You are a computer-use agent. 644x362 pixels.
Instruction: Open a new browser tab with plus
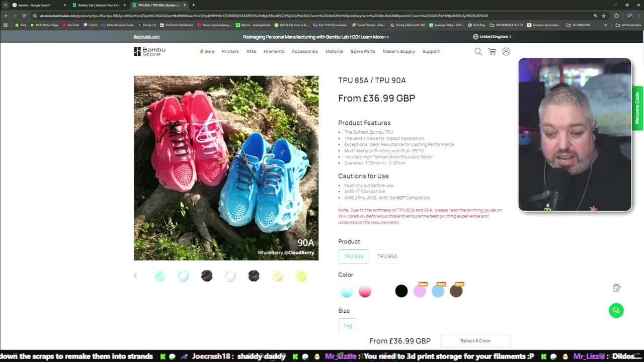click(193, 5)
